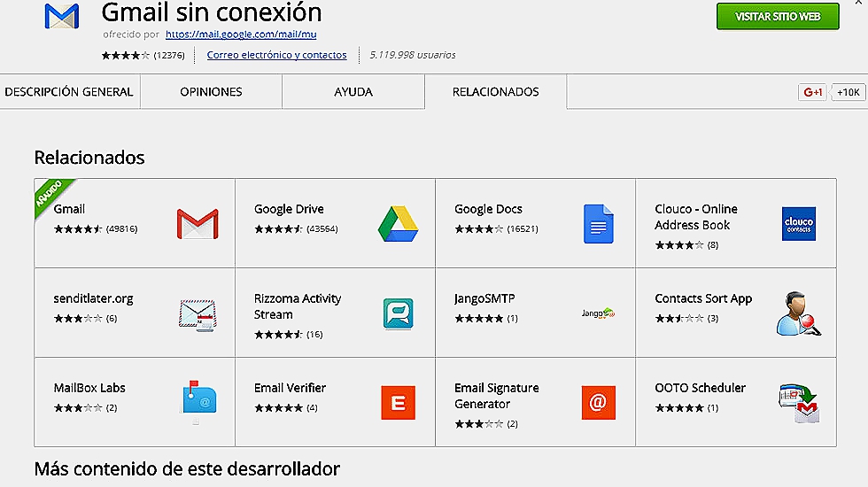Open the Email Verifier title
868x487 pixels.
point(291,388)
